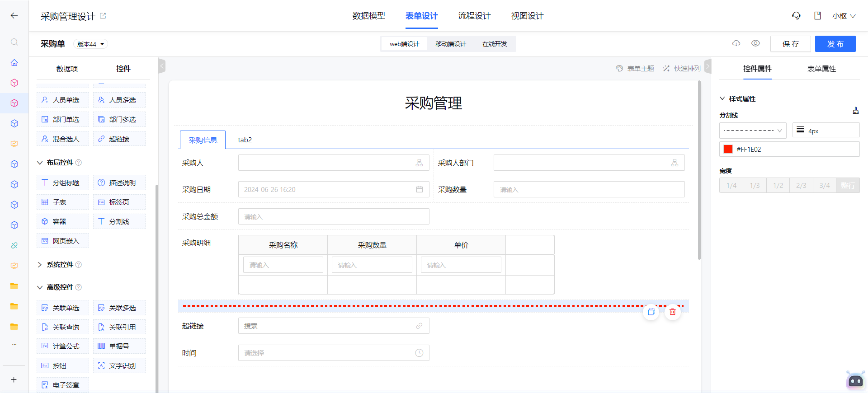This screenshot has width=868, height=393.
Task: Select the 文字识别 advanced control
Action: [x=119, y=365]
